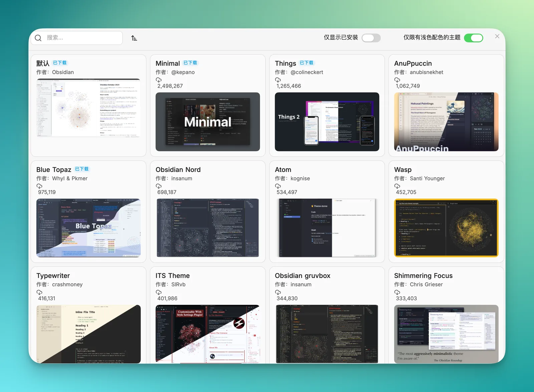Select the 默认 theme title

[43, 63]
